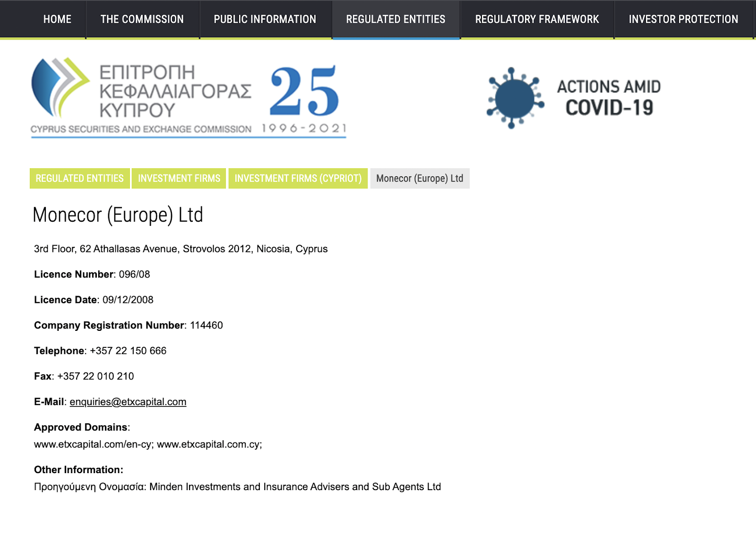Click the COVID-19 virus icon
Screen dimensions: 756x536
pos(515,98)
